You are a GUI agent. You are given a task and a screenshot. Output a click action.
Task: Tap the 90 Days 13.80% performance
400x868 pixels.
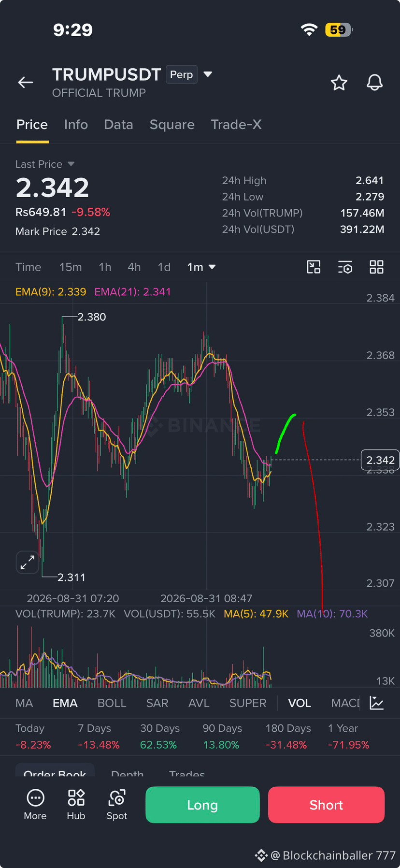point(222,737)
